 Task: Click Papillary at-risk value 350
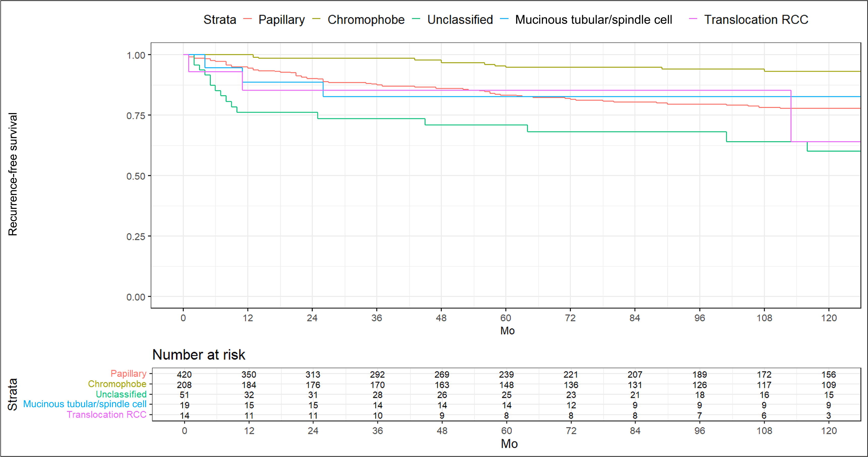[249, 374]
